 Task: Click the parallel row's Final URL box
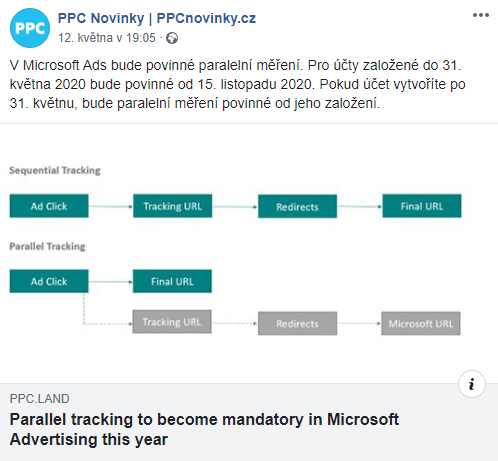point(172,281)
